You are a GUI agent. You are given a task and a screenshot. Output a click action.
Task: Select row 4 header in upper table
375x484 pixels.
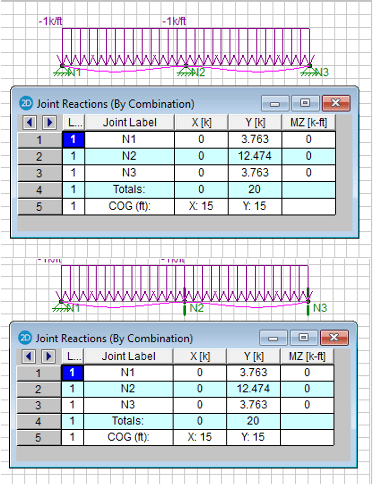coord(39,190)
